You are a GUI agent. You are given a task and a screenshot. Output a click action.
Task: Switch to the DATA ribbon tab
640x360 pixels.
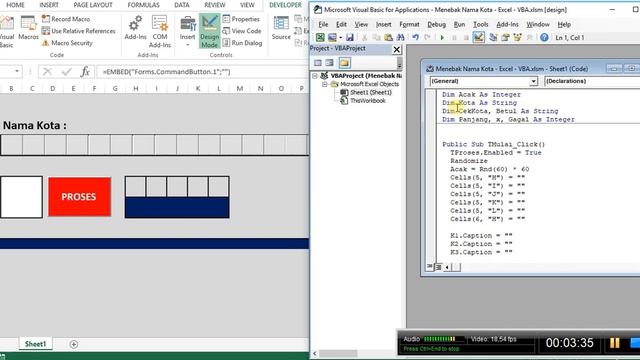coord(182,5)
